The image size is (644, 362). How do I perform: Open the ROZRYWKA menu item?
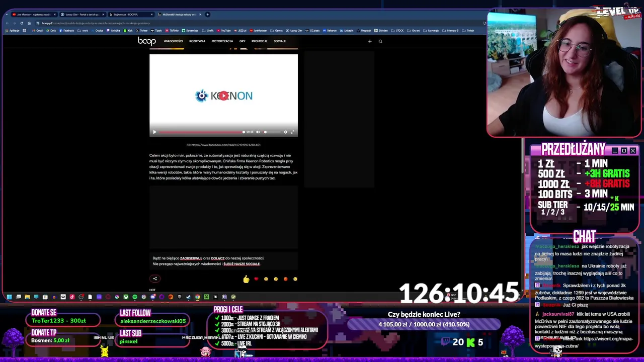tap(197, 41)
